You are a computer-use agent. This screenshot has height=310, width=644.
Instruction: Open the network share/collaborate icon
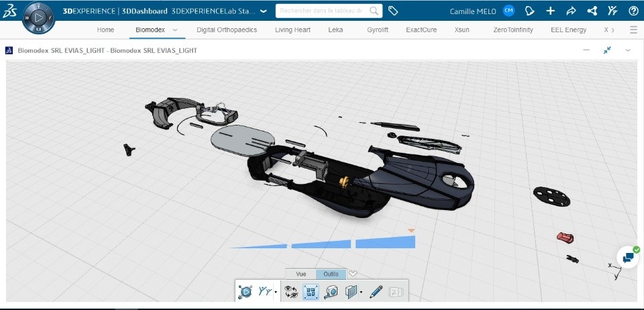point(592,11)
